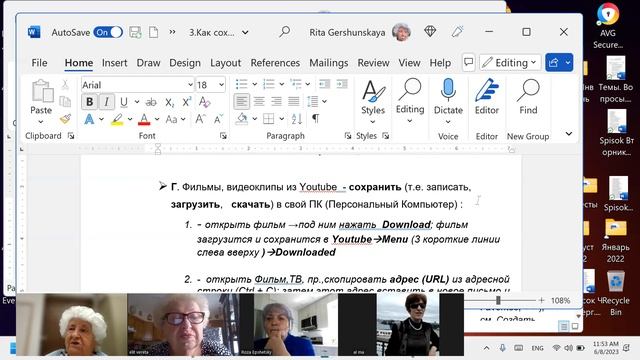Click the Align Right icon
The height and width of the screenshot is (360, 640).
point(276,101)
